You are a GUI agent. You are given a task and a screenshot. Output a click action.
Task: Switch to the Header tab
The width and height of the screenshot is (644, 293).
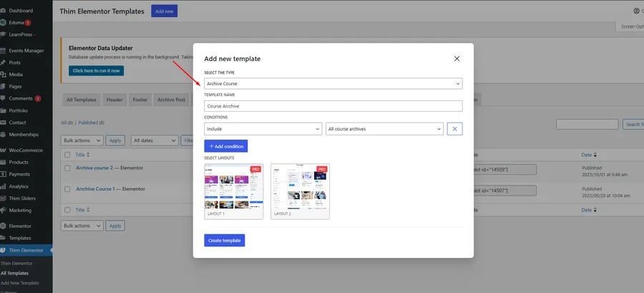(x=114, y=100)
